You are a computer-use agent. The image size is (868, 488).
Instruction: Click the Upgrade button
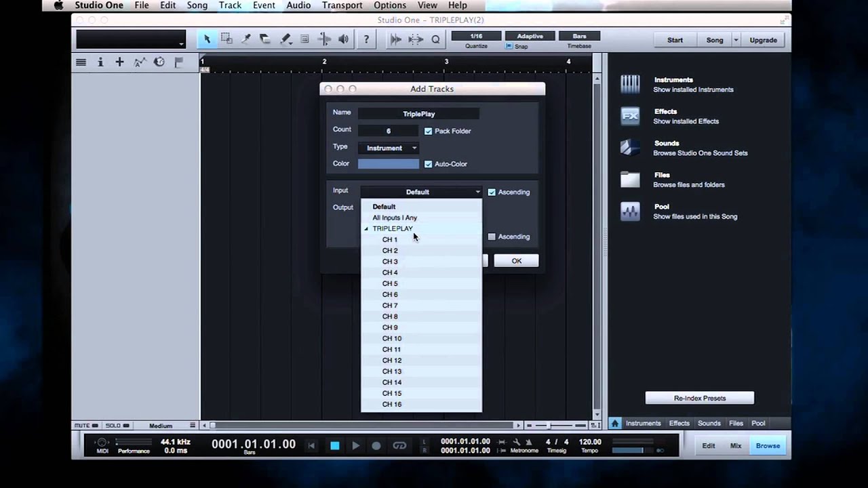(763, 40)
